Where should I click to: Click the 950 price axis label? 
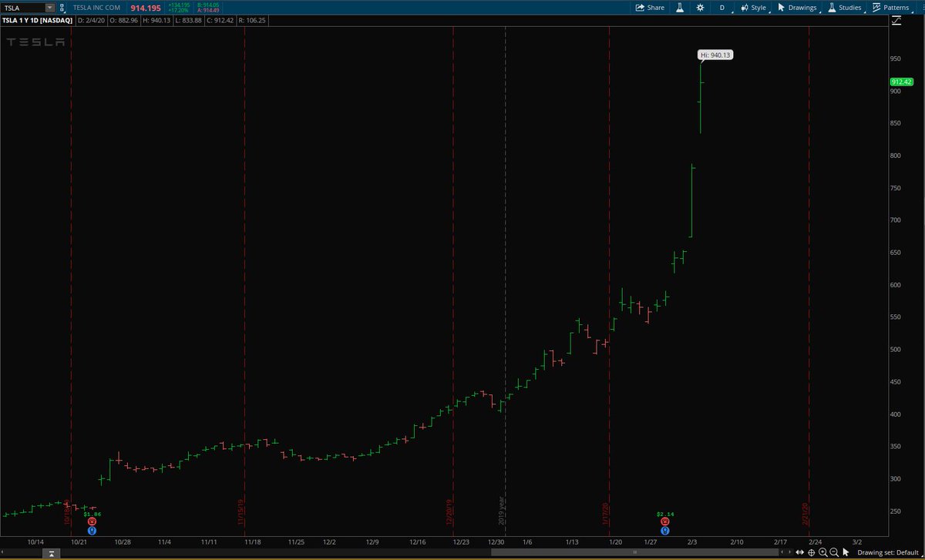pos(896,59)
